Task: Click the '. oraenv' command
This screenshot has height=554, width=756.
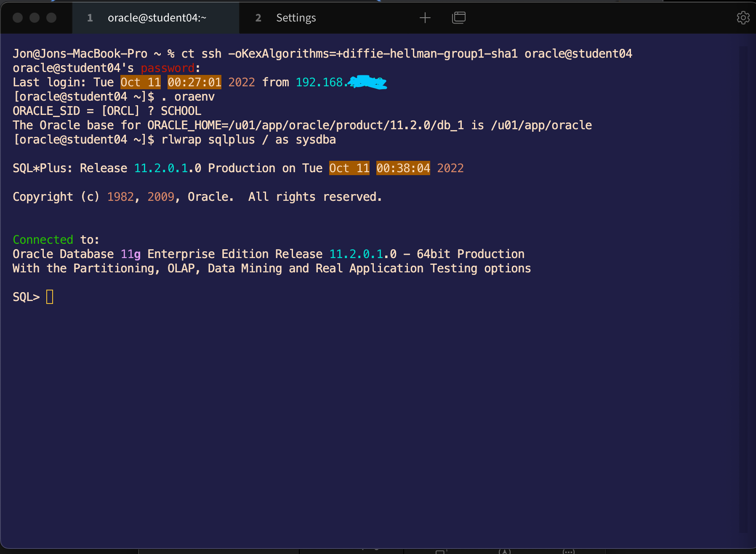Action: pyautogui.click(x=188, y=96)
